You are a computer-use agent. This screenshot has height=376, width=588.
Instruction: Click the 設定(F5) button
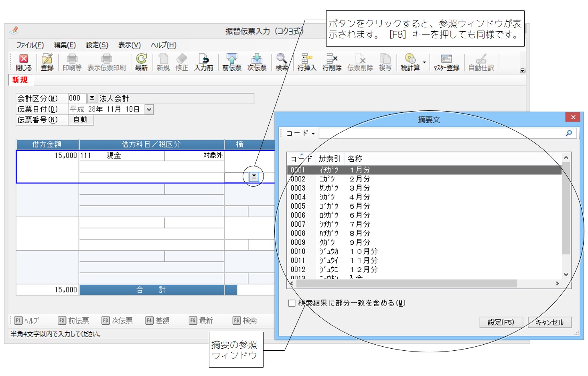501,322
